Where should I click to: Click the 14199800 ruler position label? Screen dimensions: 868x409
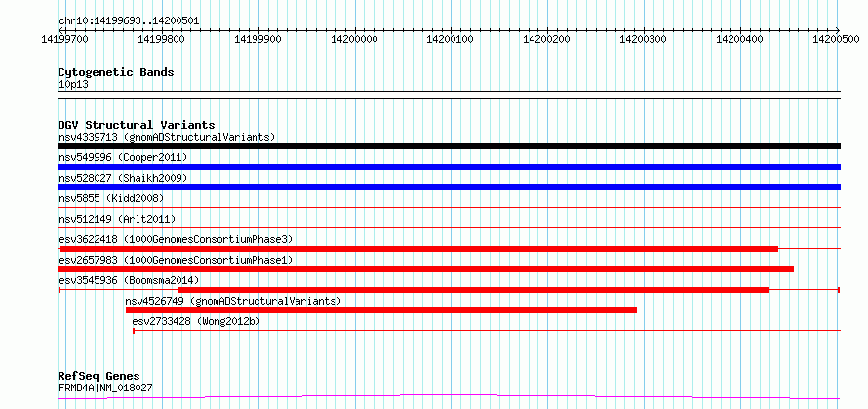tap(161, 39)
